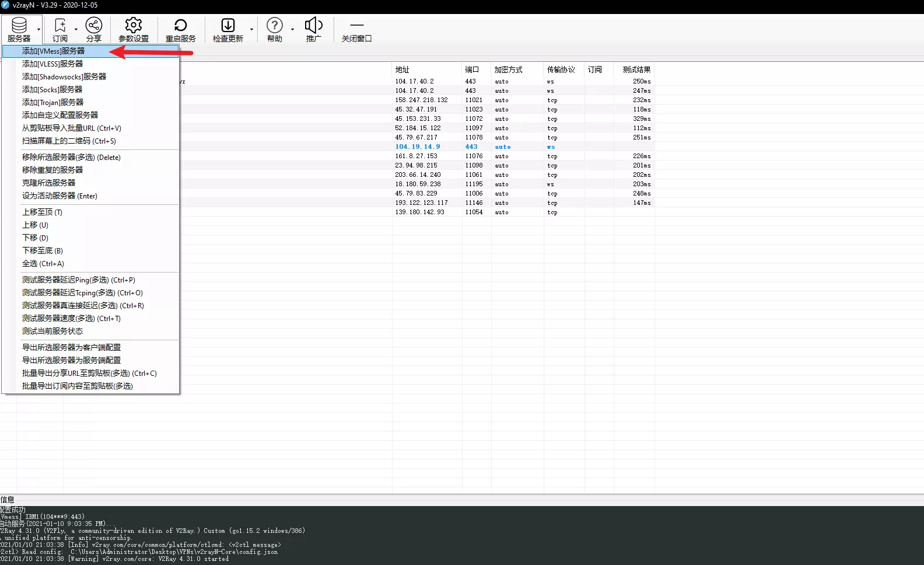Click the 订阅 column header
This screenshot has width=924, height=565.
click(599, 69)
